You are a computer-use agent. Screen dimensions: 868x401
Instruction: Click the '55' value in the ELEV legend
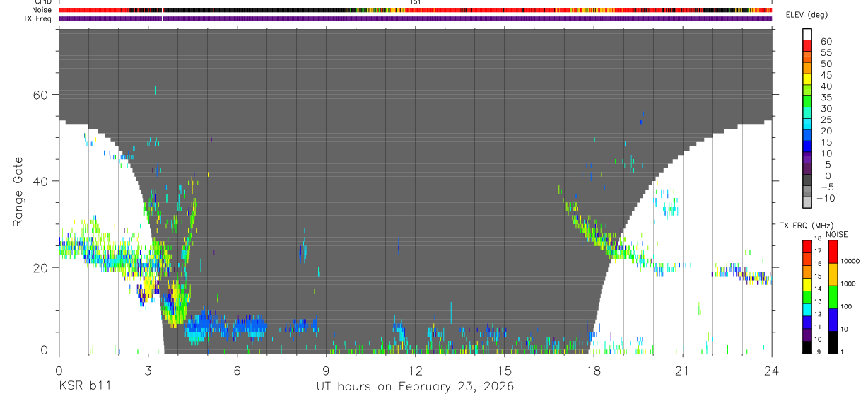click(x=825, y=53)
